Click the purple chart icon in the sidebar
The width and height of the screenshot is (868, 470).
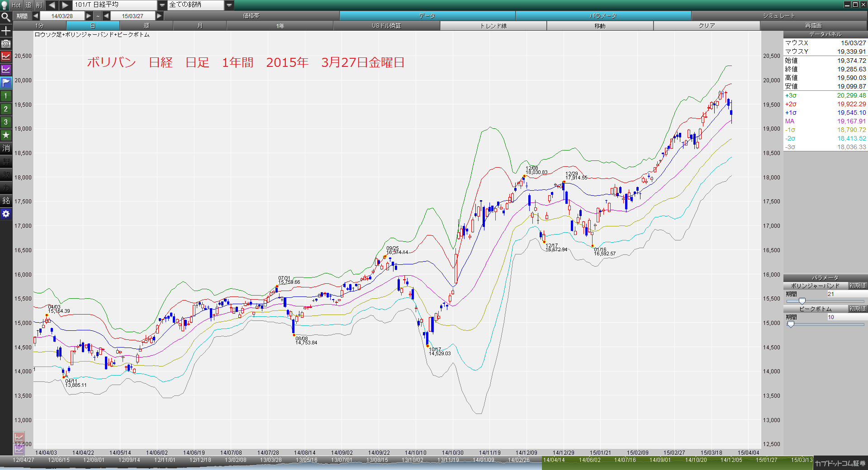coord(6,70)
